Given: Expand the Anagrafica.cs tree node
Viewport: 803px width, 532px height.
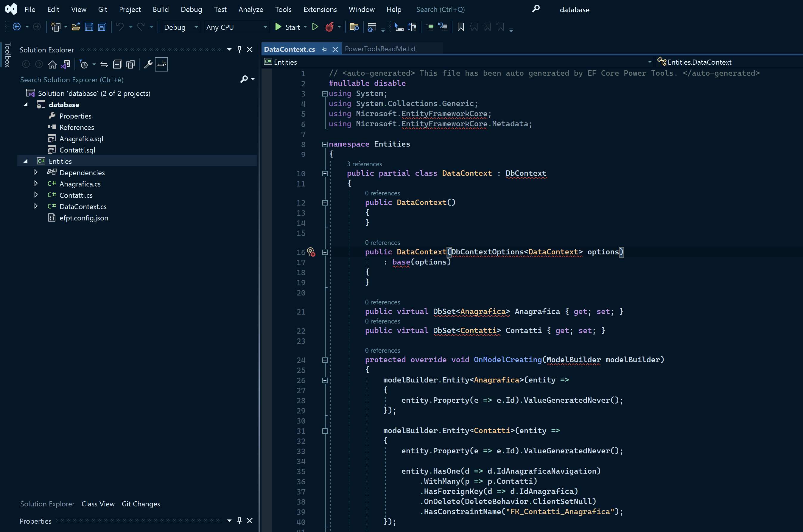Looking at the screenshot, I should (x=36, y=183).
